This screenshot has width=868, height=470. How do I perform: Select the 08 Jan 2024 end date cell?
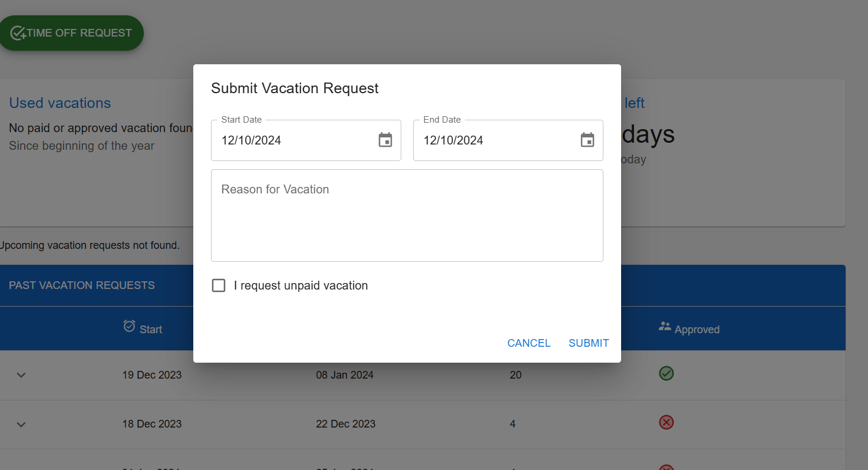pos(345,375)
